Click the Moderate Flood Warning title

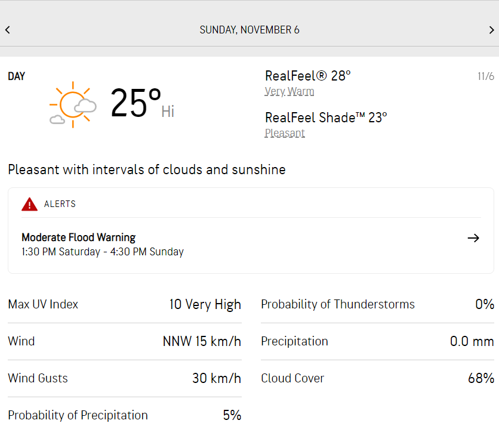[x=79, y=237]
